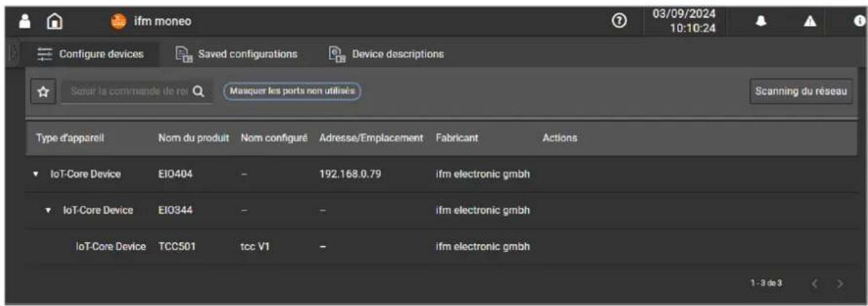Click the TCC501 product name
Image resolution: width=868 pixels, height=306 pixels.
tap(177, 247)
